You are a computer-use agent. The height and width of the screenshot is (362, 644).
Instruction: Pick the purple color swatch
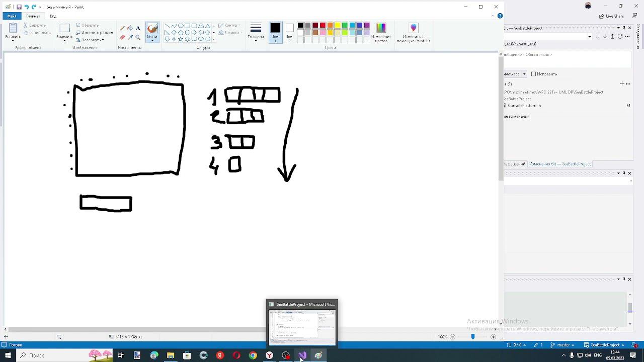tap(367, 25)
